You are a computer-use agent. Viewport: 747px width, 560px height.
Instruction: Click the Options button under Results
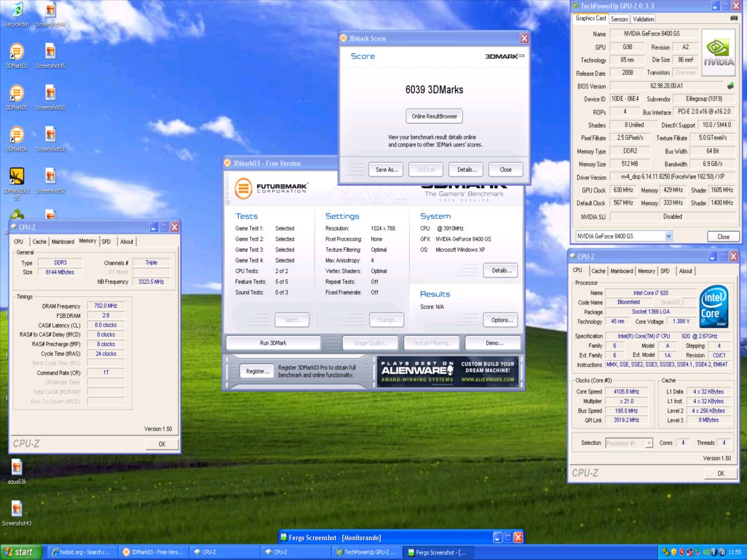click(x=501, y=320)
